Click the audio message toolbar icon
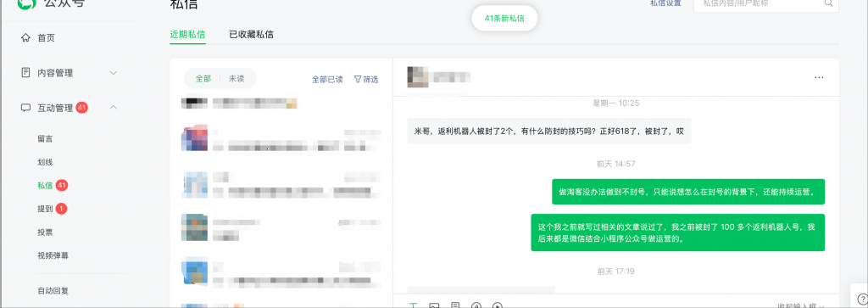Image resolution: width=868 pixels, height=308 pixels. pos(476,305)
